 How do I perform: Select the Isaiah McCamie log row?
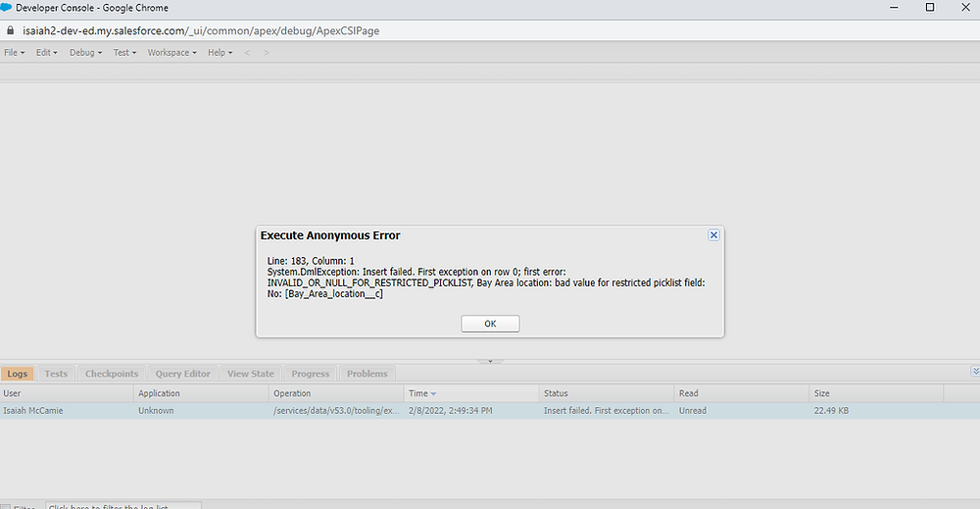pos(490,411)
